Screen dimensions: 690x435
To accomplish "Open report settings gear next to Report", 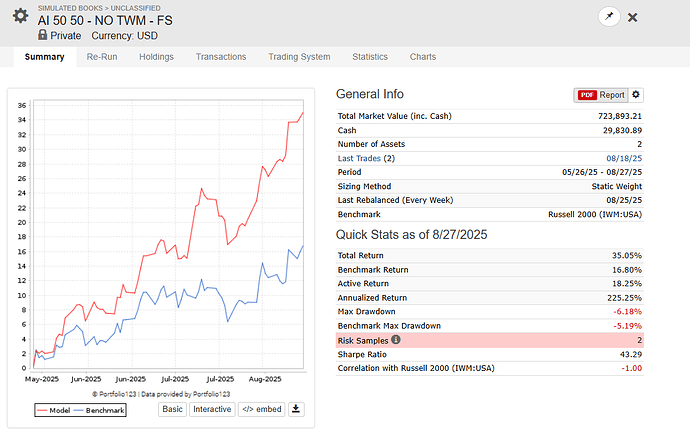I will (x=636, y=95).
